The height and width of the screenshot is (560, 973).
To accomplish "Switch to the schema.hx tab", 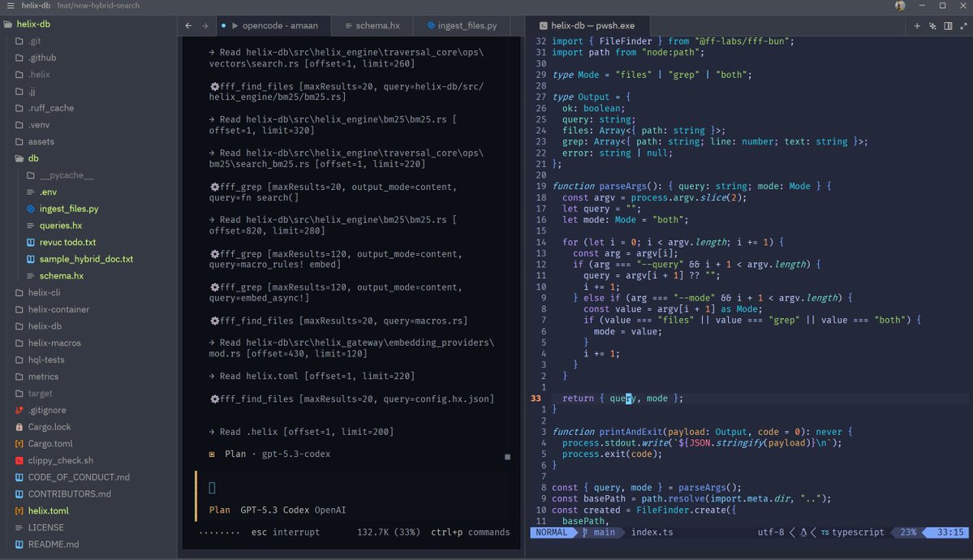I will click(372, 25).
